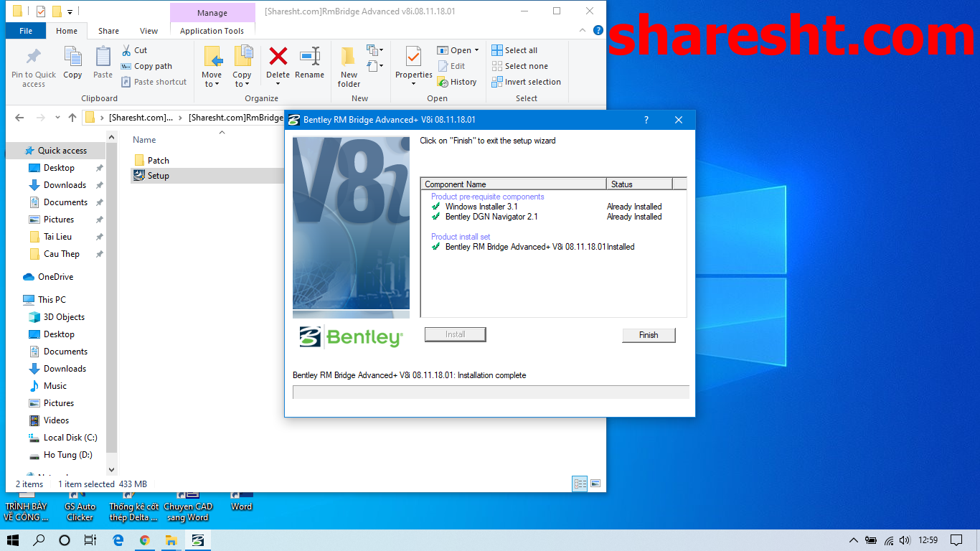Click Edit in the Open group

tap(451, 66)
